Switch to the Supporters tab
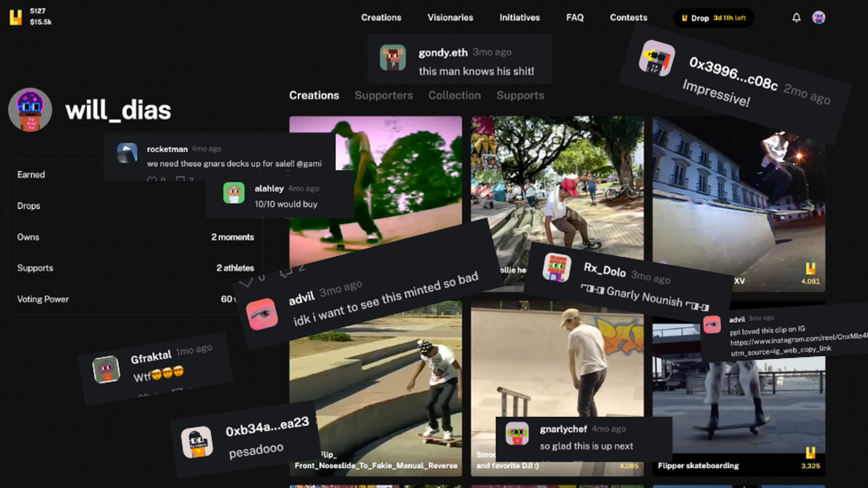Screen dimensions: 868x488 tap(384, 95)
